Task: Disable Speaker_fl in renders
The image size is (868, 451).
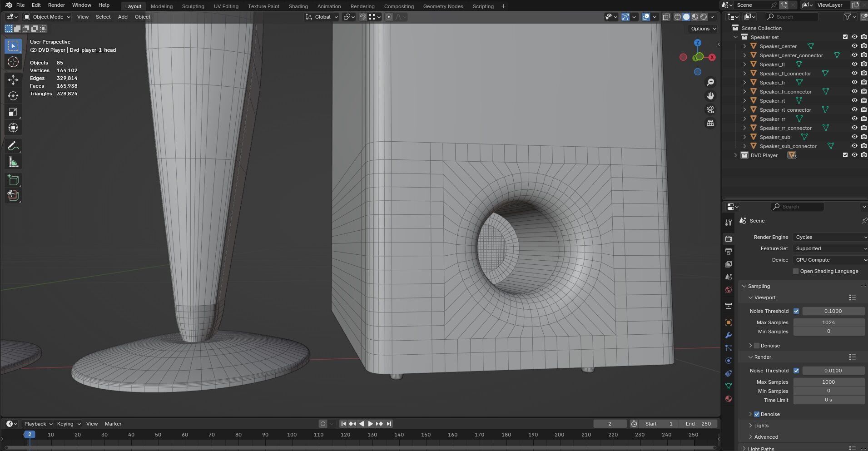Action: pyautogui.click(x=863, y=64)
